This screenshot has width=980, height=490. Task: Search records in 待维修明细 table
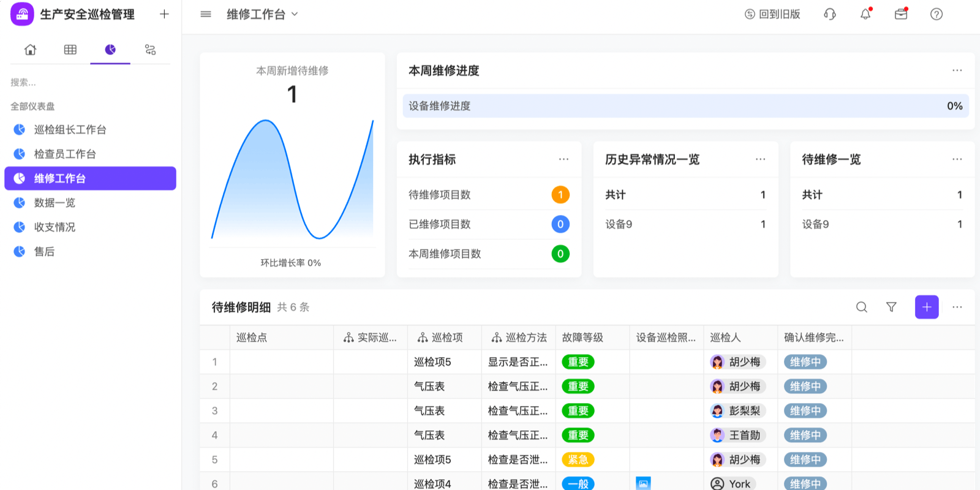coord(861,307)
